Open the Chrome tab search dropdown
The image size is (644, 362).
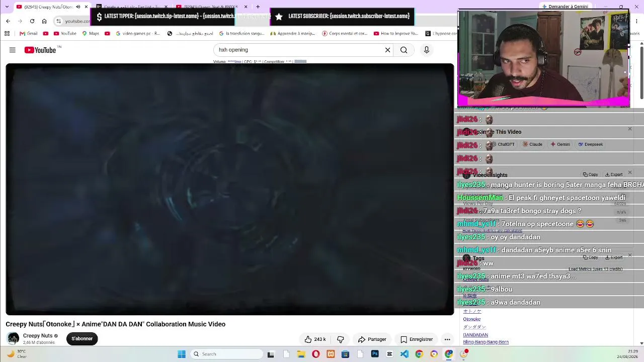(7, 7)
